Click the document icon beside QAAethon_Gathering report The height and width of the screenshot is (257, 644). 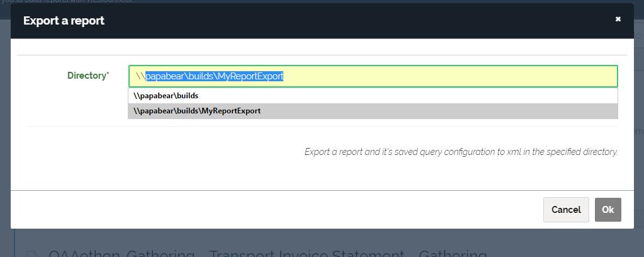pos(32,254)
